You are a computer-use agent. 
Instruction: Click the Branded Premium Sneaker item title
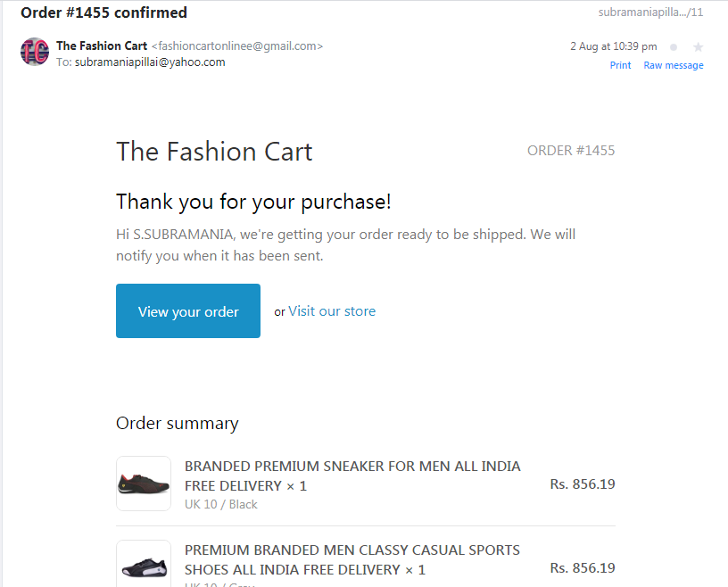click(x=352, y=475)
